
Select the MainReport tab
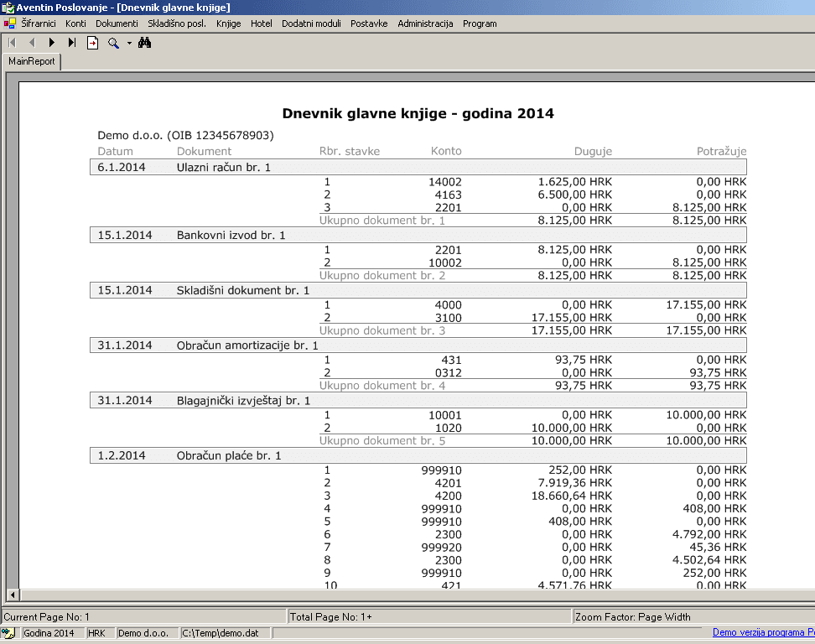(32, 61)
